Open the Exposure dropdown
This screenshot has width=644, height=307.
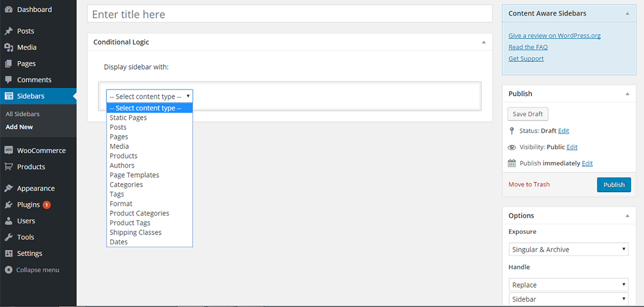pyautogui.click(x=568, y=250)
